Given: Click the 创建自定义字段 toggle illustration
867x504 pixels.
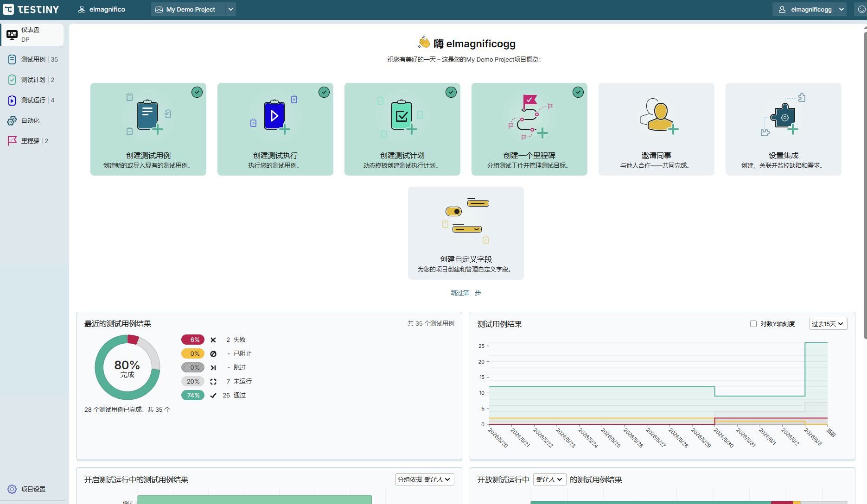Looking at the screenshot, I should [466, 221].
